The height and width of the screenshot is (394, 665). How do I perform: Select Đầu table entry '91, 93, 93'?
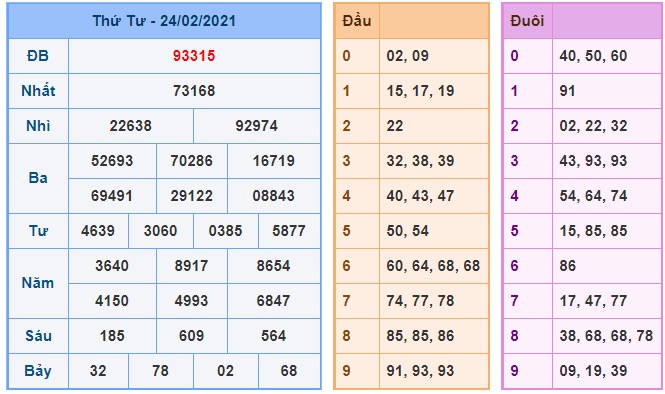coord(420,371)
